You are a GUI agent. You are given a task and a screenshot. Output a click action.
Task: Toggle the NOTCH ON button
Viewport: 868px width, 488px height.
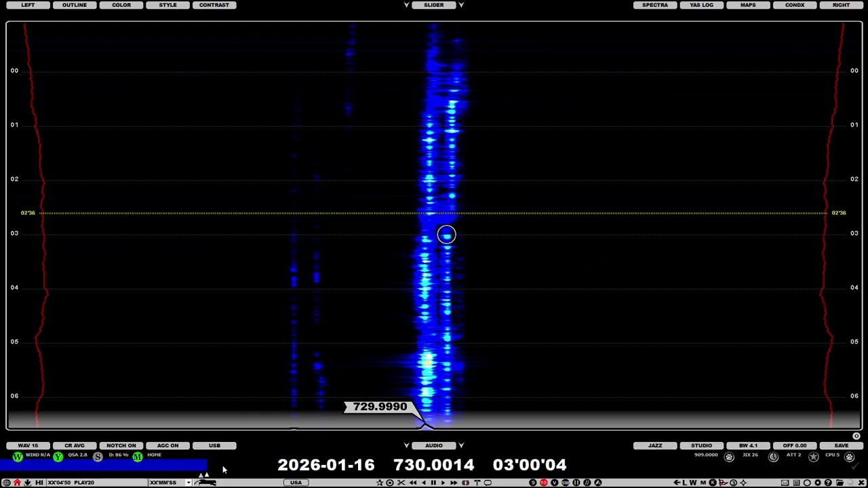pyautogui.click(x=121, y=445)
